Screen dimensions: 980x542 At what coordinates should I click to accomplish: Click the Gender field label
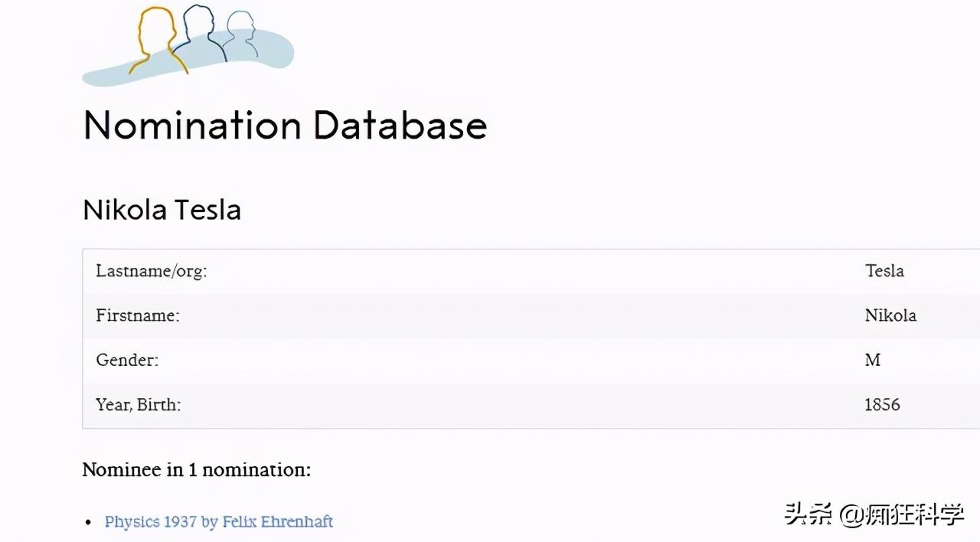pos(127,360)
